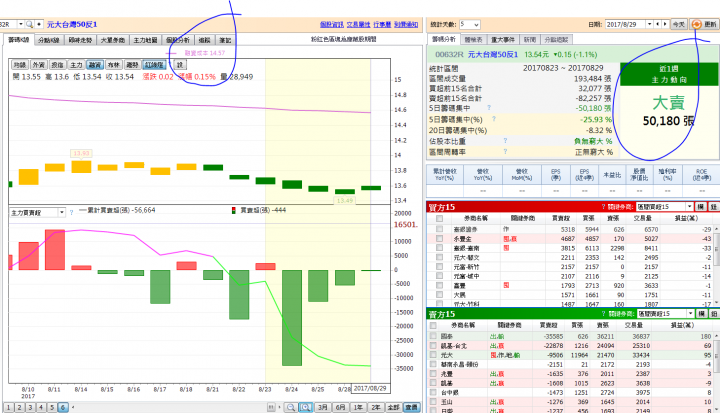Click the help icon next to 5日籌碼集中(%)

pos(494,119)
